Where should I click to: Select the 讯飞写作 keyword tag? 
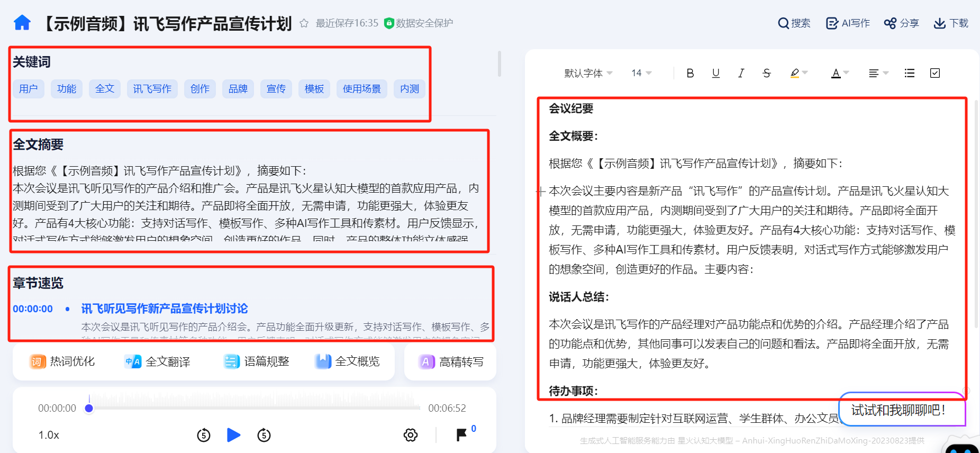(152, 89)
